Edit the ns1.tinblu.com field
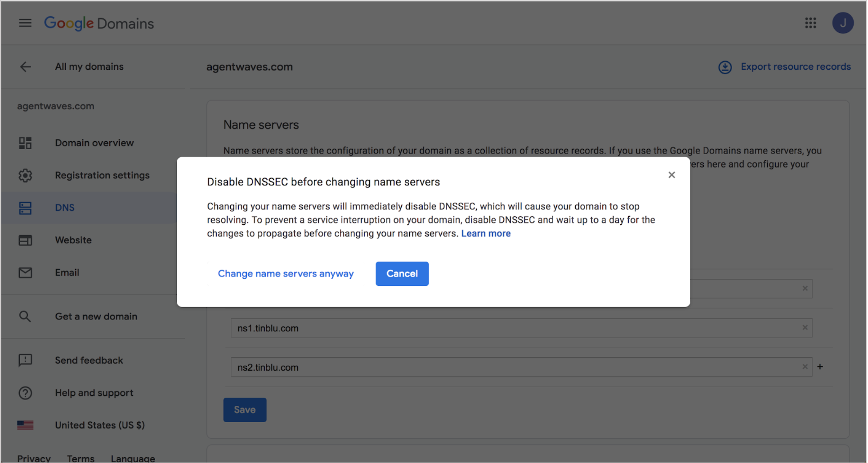This screenshot has width=868, height=463. [521, 328]
